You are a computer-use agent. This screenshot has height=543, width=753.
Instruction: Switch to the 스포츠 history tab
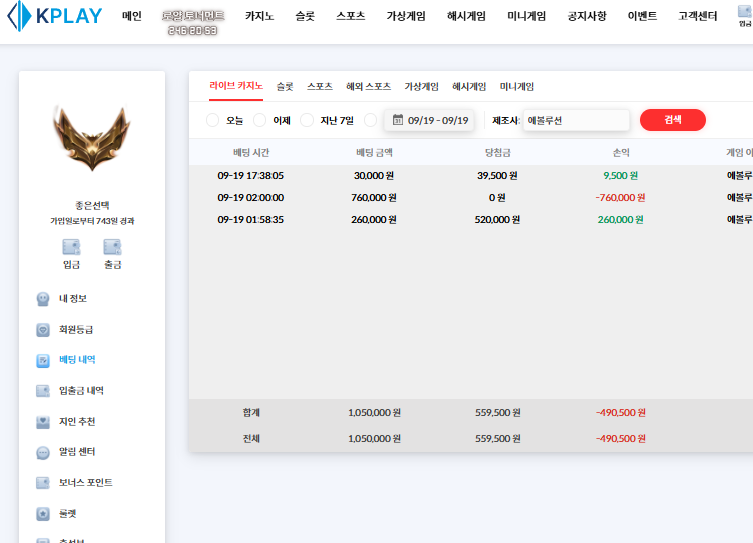[320, 86]
